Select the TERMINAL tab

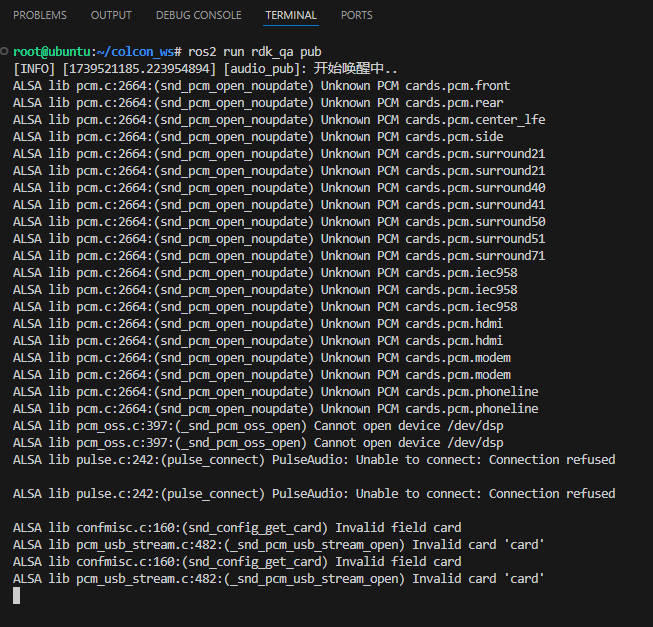click(x=291, y=15)
